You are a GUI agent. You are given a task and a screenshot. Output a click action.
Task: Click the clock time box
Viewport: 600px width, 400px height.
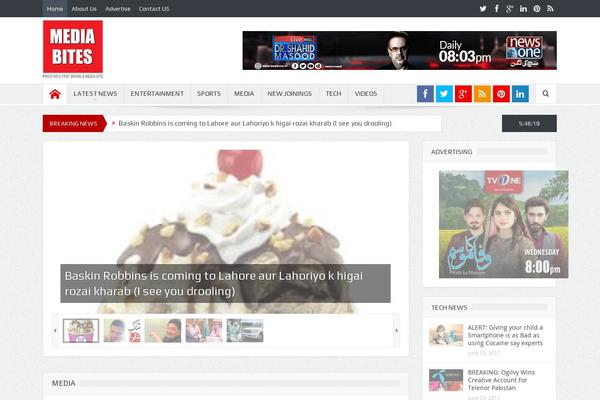[x=529, y=123]
